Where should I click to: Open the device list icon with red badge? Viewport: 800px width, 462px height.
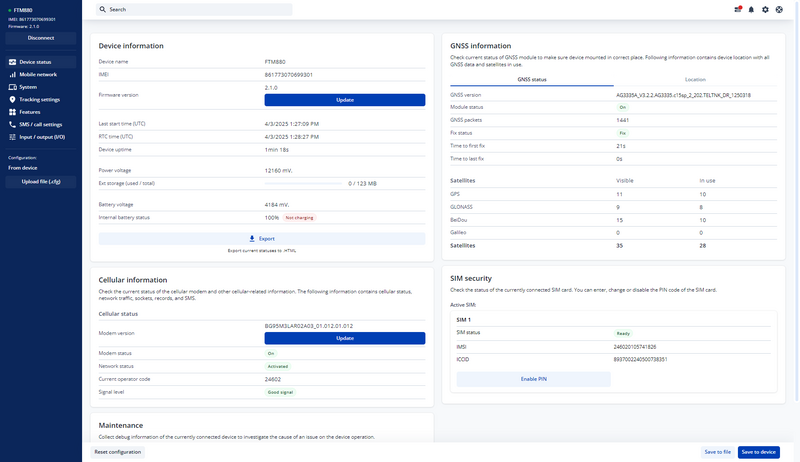(738, 9)
